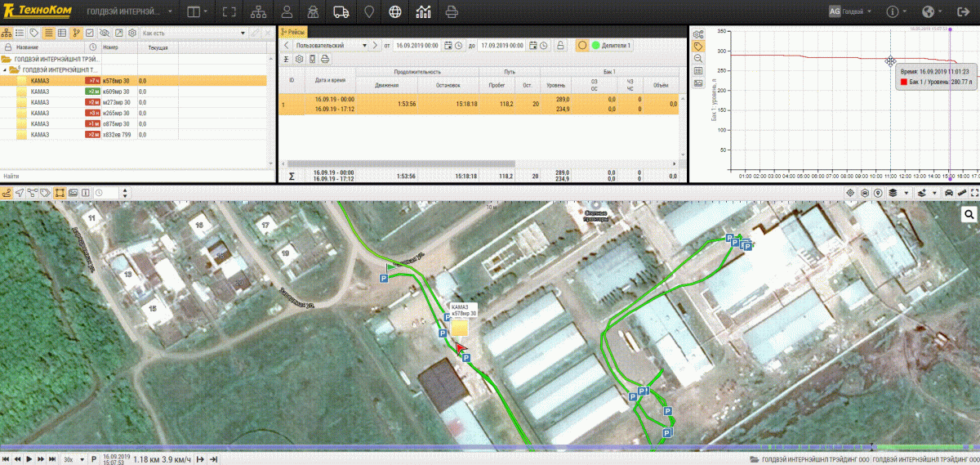Click the logout exit icon at top right
The height and width of the screenshot is (465, 980).
click(963, 12)
